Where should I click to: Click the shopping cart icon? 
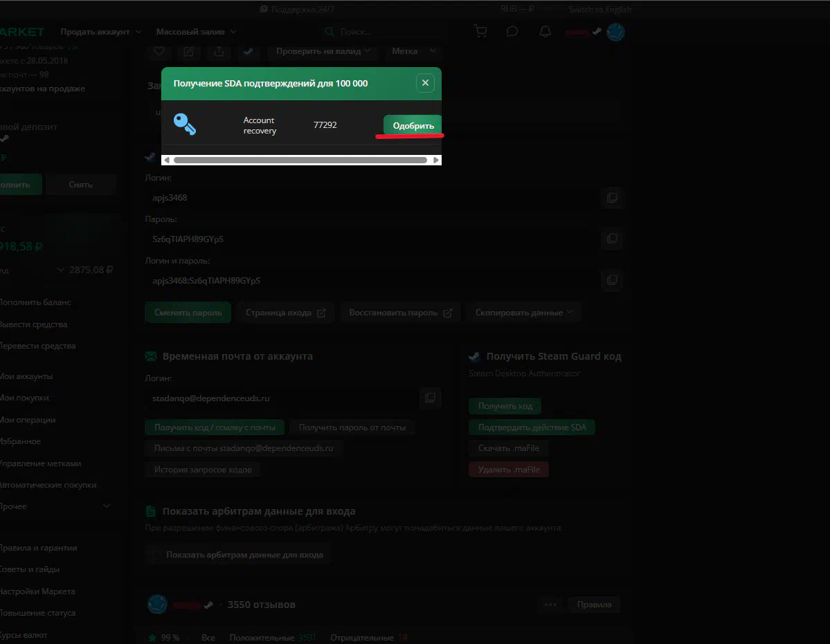(x=480, y=32)
